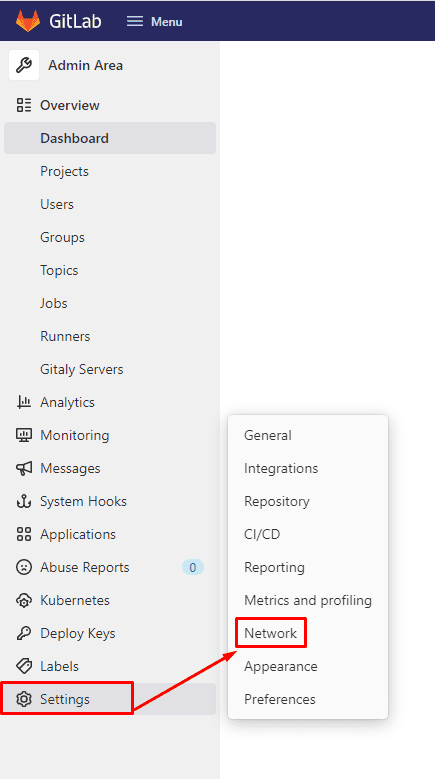Click the Deploy Keys key icon
435x779 pixels.
click(x=24, y=633)
